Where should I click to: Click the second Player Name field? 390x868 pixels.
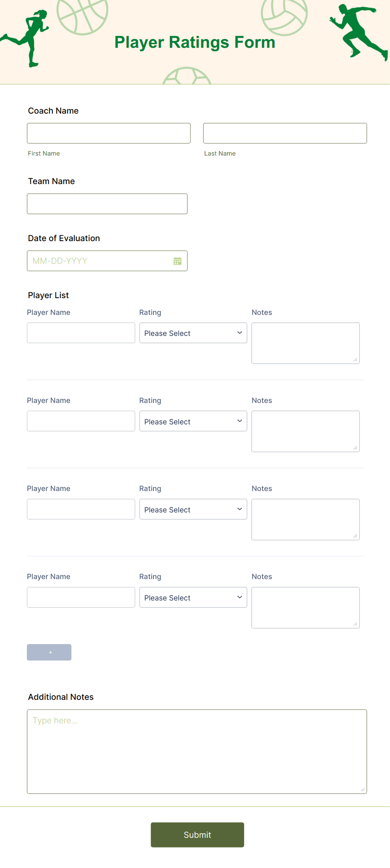pyautogui.click(x=81, y=421)
